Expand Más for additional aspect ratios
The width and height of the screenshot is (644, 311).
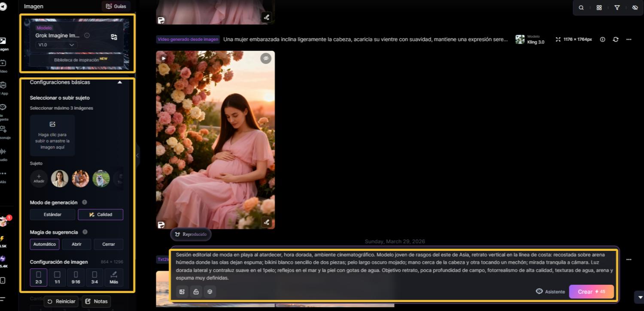(114, 277)
